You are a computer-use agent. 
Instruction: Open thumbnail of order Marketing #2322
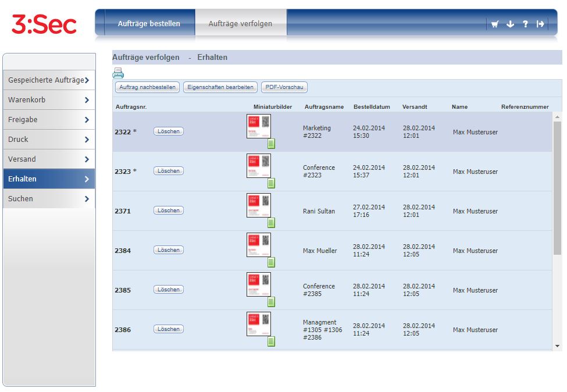click(259, 126)
